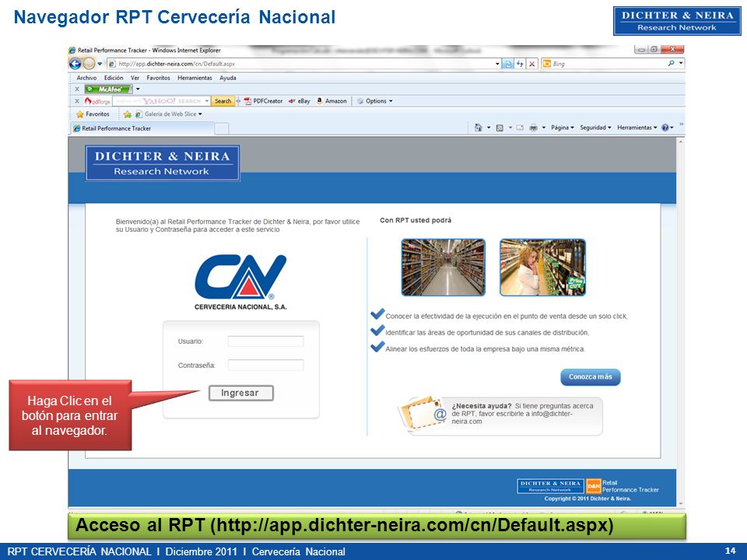747x560 pixels.
Task: Expand the command bar Herramientas dropdown
Action: click(x=637, y=128)
